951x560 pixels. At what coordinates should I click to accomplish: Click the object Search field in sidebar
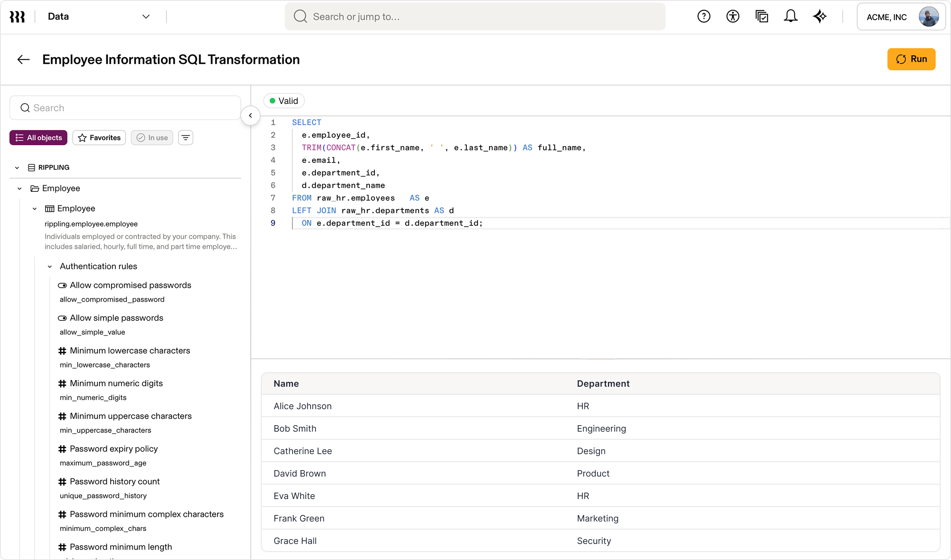125,108
